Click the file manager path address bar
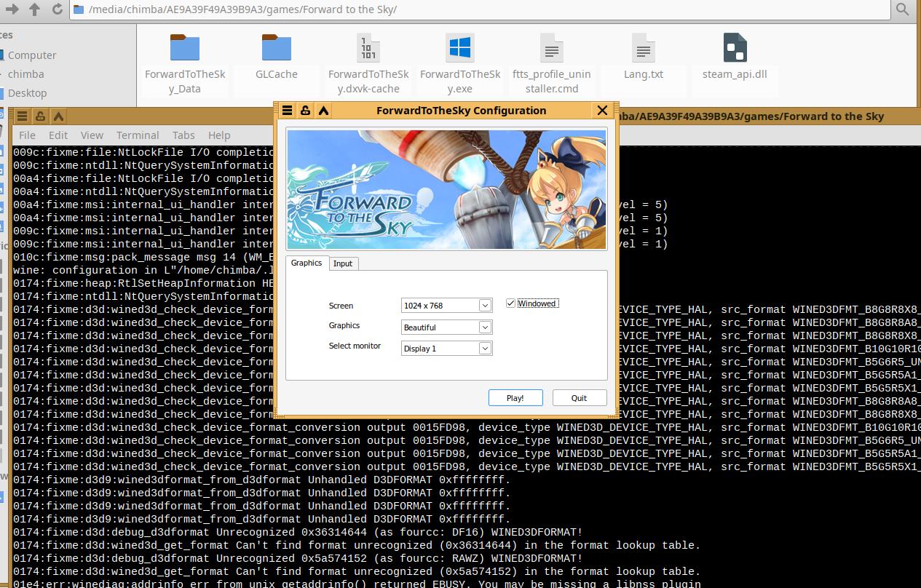Viewport: 921px width, 588px height. (x=481, y=9)
